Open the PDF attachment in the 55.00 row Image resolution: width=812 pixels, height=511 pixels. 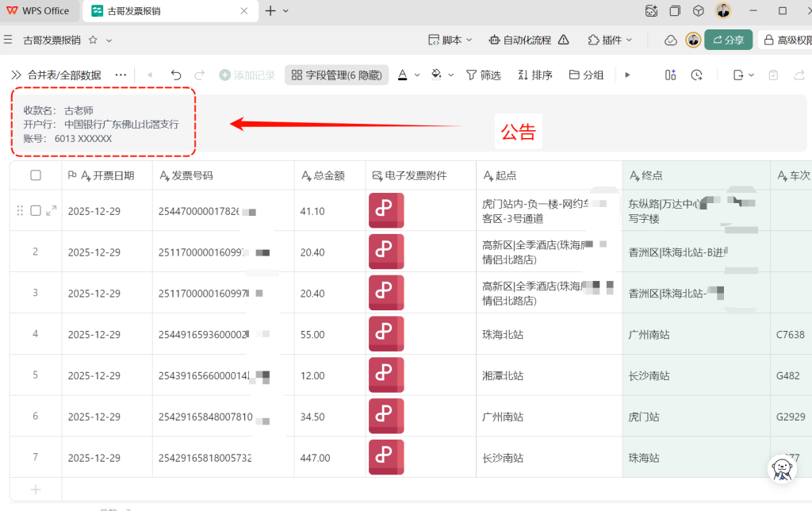point(386,334)
